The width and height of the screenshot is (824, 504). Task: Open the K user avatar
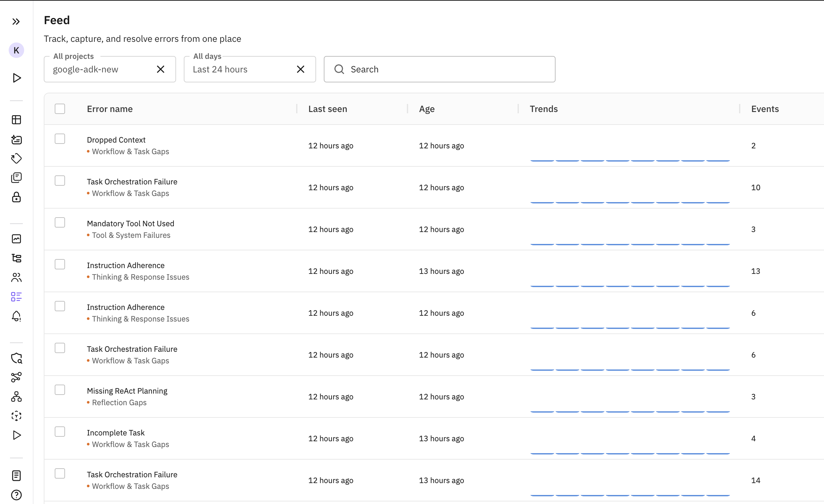16,51
